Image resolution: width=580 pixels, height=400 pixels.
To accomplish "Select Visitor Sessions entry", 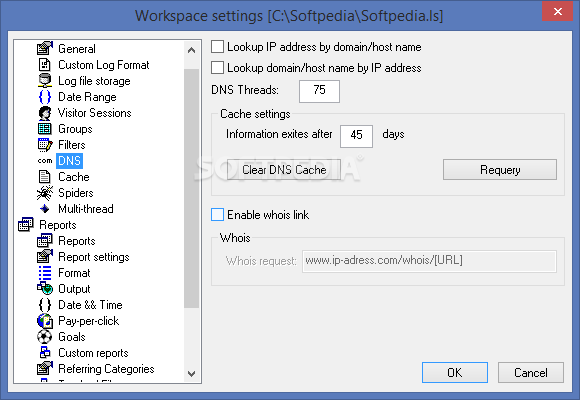I will pyautogui.click(x=94, y=113).
